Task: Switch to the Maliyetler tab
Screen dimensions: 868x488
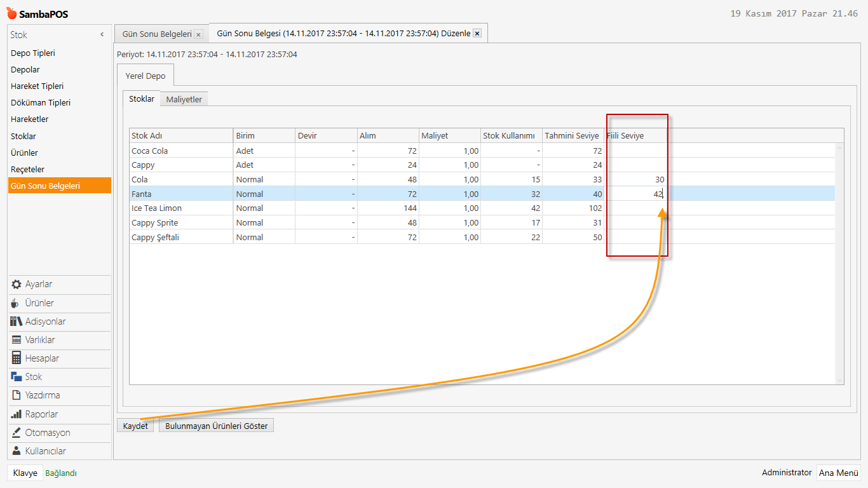Action: (184, 99)
